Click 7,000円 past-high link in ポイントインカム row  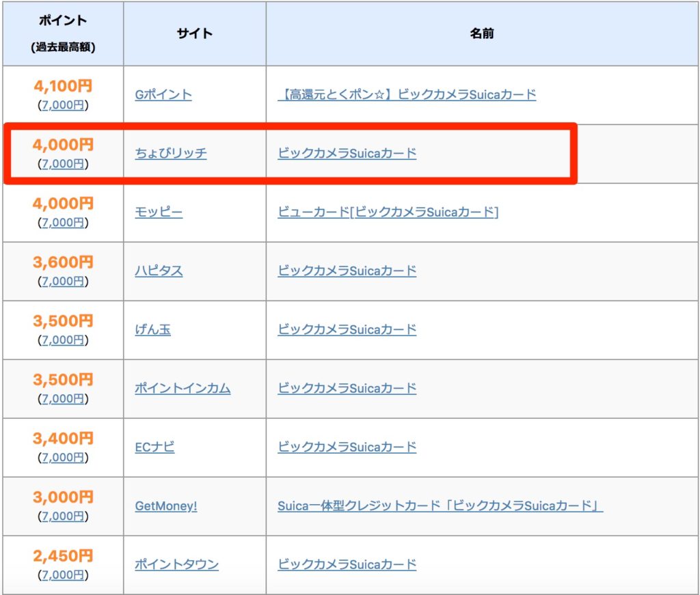63,399
